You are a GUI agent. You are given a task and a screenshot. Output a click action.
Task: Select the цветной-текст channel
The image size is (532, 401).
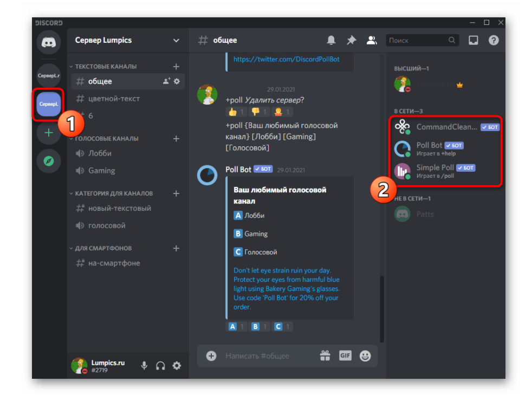coord(114,99)
